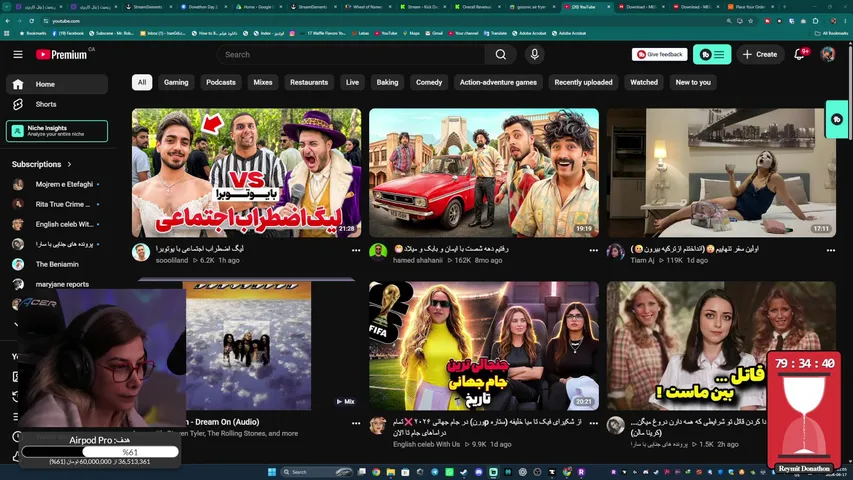Open maryjane reports subscription
This screenshot has height=480, width=853.
[x=57, y=284]
